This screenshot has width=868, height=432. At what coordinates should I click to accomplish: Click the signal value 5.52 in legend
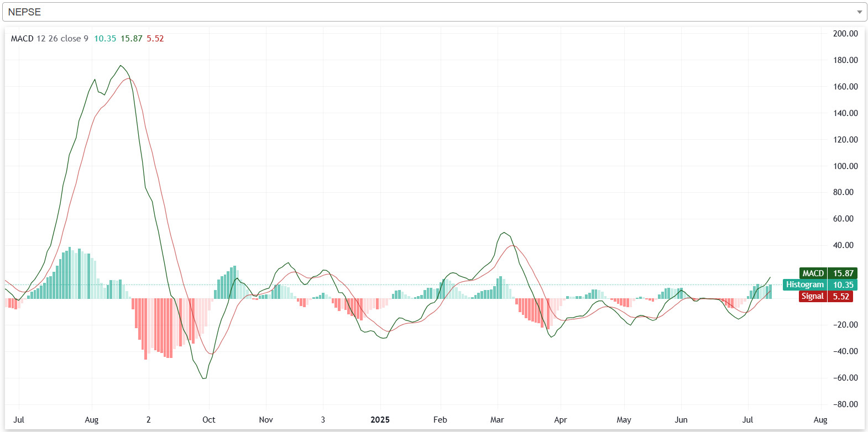click(155, 39)
